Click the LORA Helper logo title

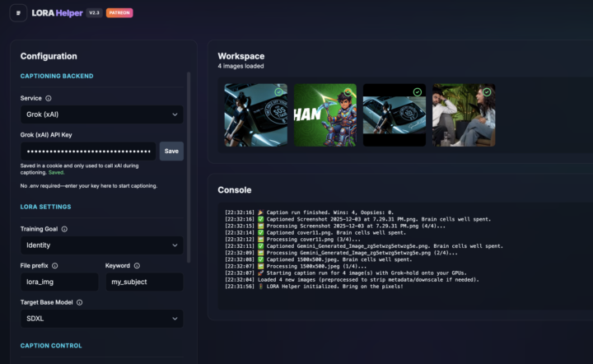(x=57, y=13)
